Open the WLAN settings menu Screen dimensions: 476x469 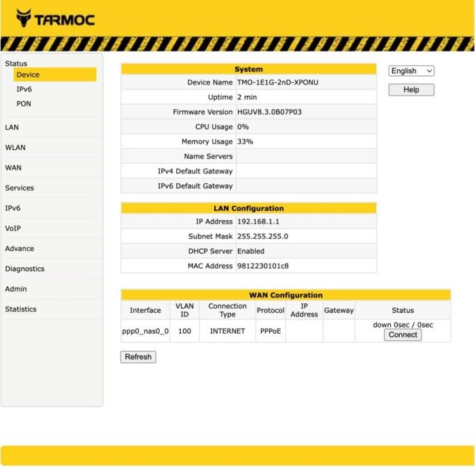click(15, 147)
